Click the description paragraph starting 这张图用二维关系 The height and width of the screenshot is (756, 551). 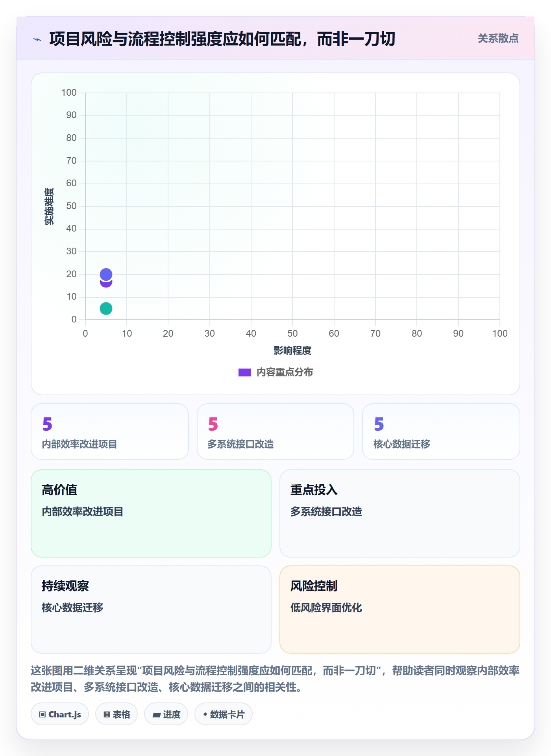[x=275, y=678]
